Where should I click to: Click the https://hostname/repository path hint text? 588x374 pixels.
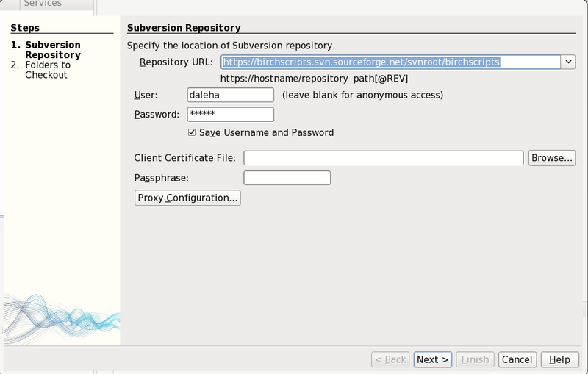click(315, 79)
